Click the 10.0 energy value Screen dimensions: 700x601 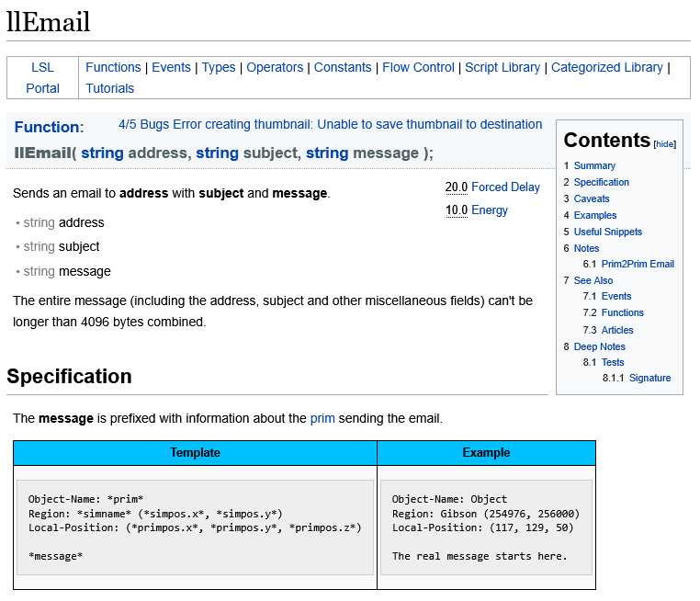[x=457, y=210]
